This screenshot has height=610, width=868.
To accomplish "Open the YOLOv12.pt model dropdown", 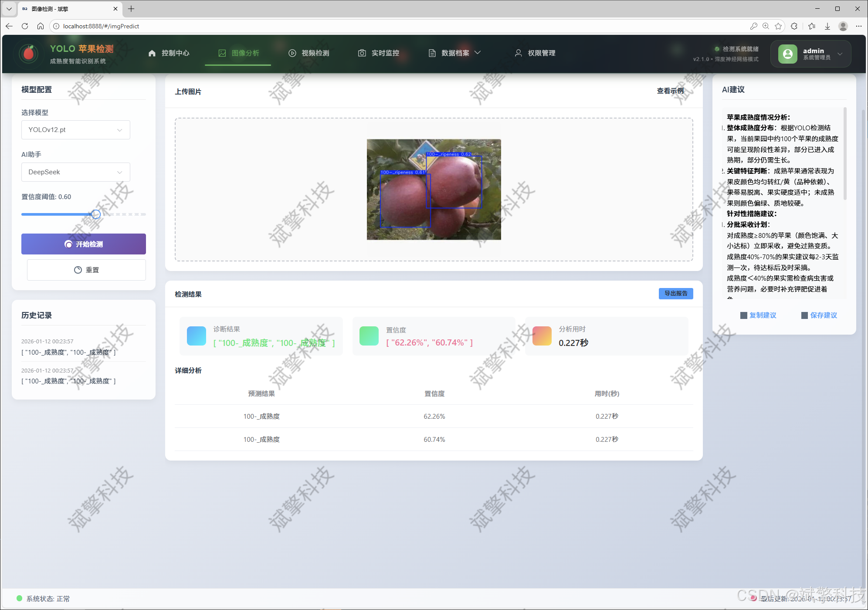I will [76, 130].
